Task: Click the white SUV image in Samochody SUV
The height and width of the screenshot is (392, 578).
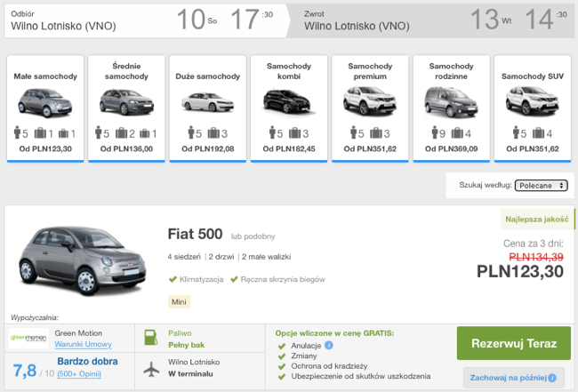Action: pyautogui.click(x=533, y=101)
